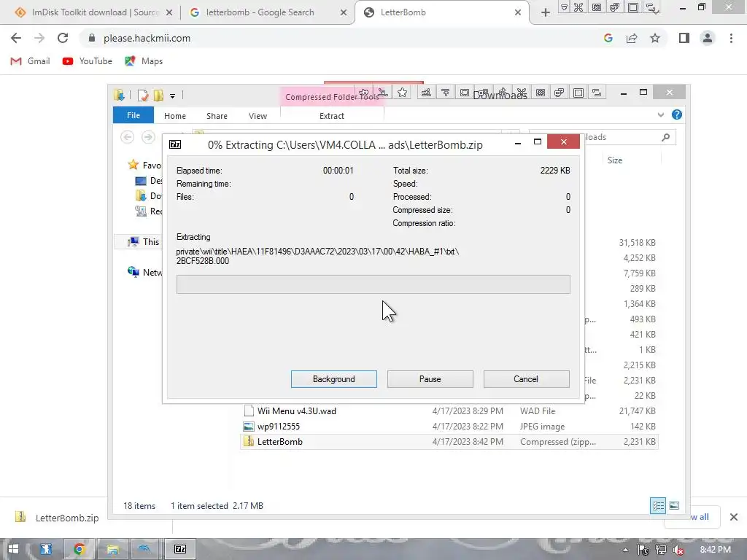Open the Extract ribbon tab
The height and width of the screenshot is (560, 747).
click(332, 116)
